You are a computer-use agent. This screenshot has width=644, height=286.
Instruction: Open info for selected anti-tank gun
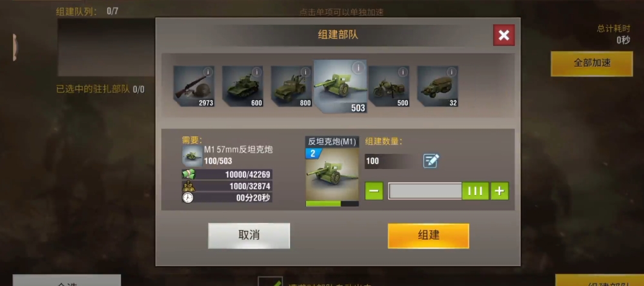(359, 68)
